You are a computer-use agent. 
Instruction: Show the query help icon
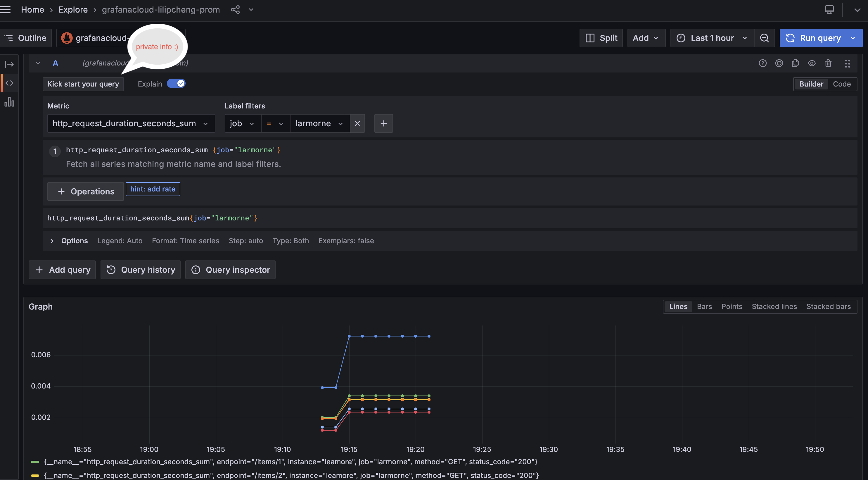pyautogui.click(x=762, y=63)
